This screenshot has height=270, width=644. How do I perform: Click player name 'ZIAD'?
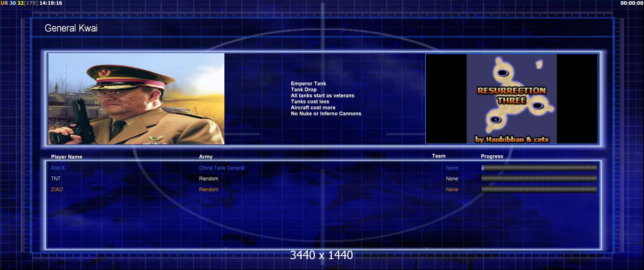pyautogui.click(x=57, y=189)
